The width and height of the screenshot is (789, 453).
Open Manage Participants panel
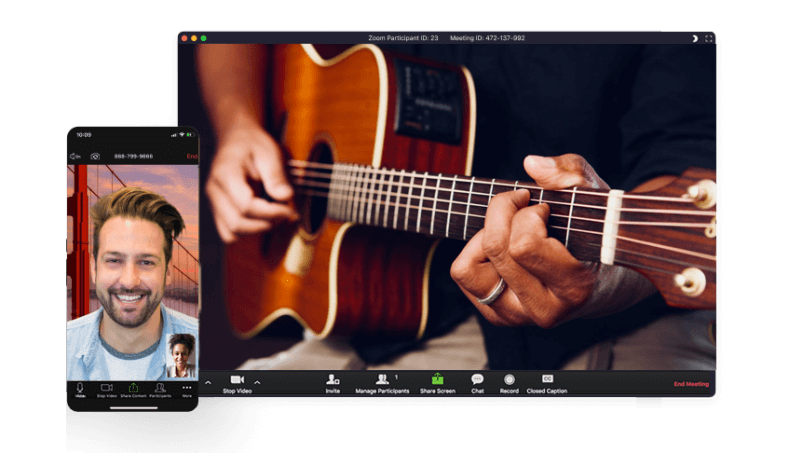tap(382, 380)
